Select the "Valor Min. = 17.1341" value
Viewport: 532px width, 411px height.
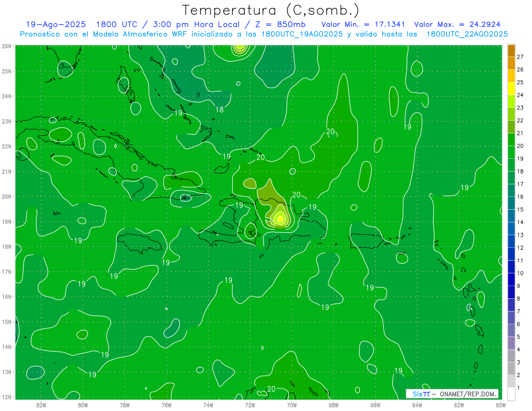click(x=364, y=24)
